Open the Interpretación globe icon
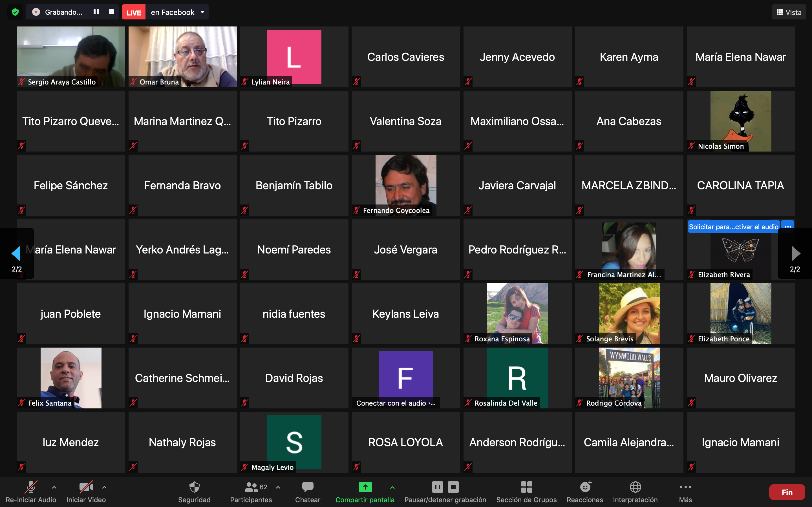 (635, 487)
